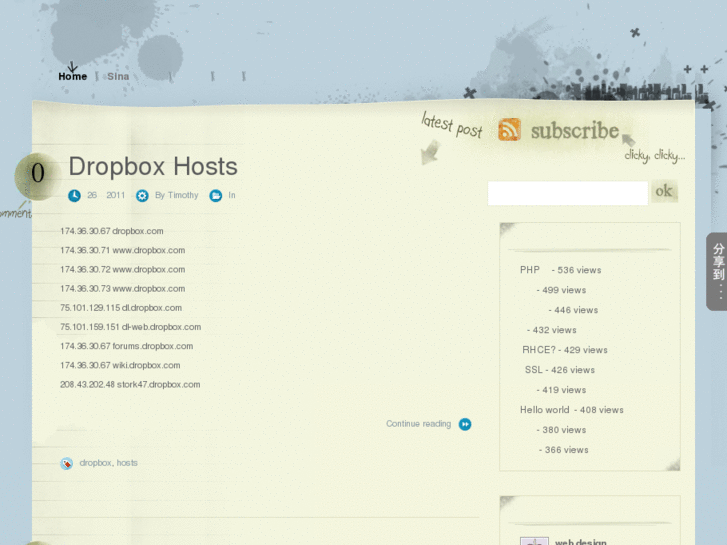Click the clock date icon
Screen dimensions: 727x545
[74, 196]
